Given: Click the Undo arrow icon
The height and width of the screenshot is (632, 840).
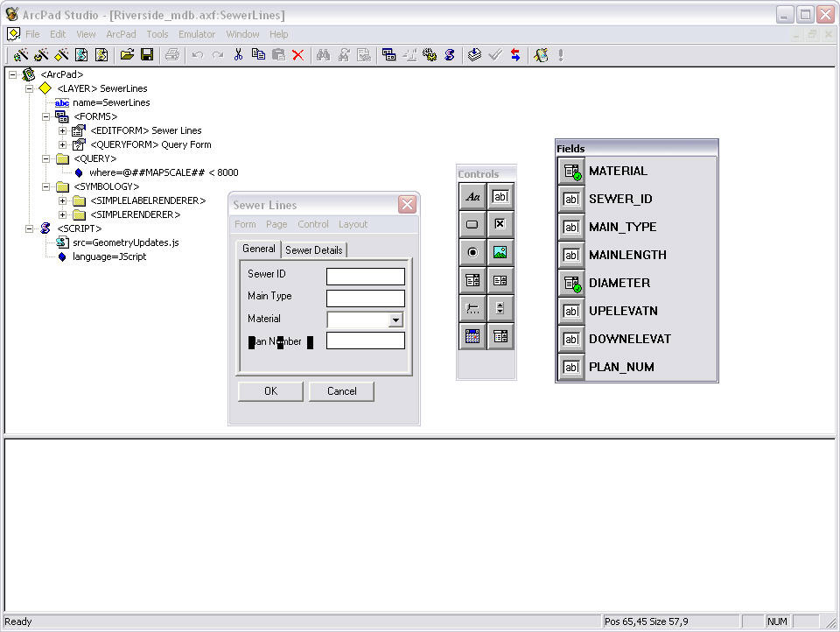Looking at the screenshot, I should [198, 54].
